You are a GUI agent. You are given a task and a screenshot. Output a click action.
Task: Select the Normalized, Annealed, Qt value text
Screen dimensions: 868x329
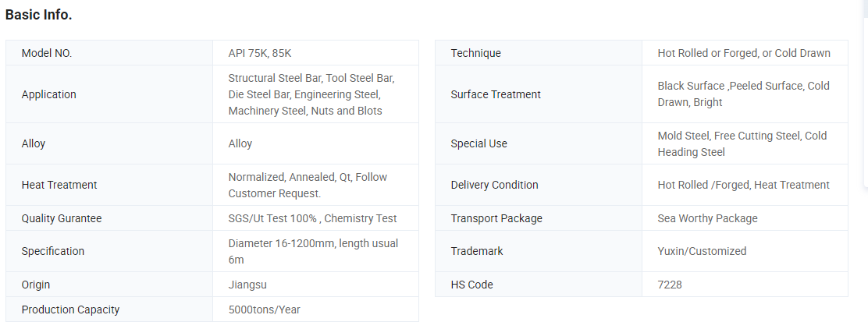coord(308,185)
